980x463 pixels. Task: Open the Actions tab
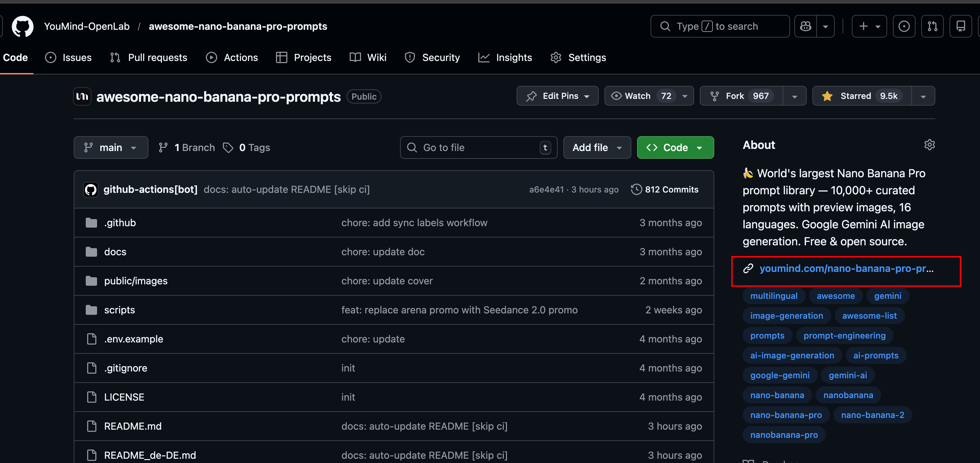click(x=232, y=57)
